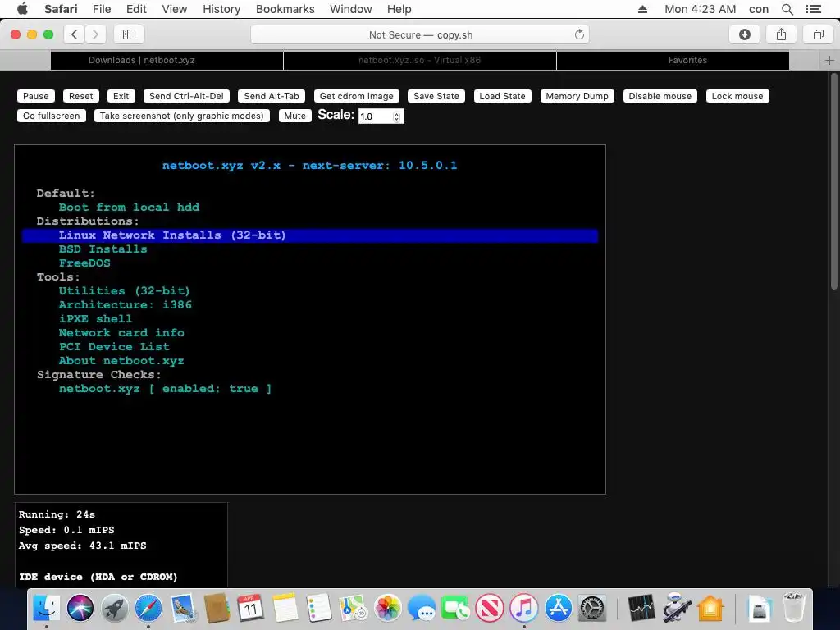This screenshot has width=840, height=630.
Task: Open Safari from the Dock
Action: click(148, 609)
